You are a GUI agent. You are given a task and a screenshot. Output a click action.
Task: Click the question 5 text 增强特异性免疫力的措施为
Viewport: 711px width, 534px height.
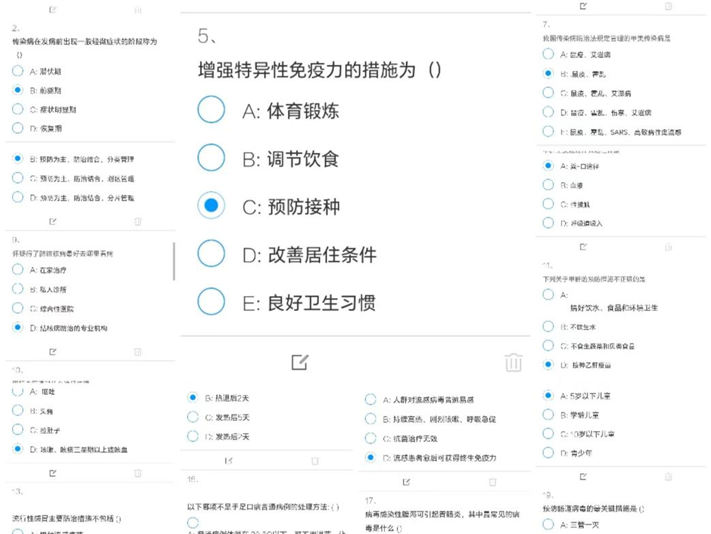[x=314, y=70]
